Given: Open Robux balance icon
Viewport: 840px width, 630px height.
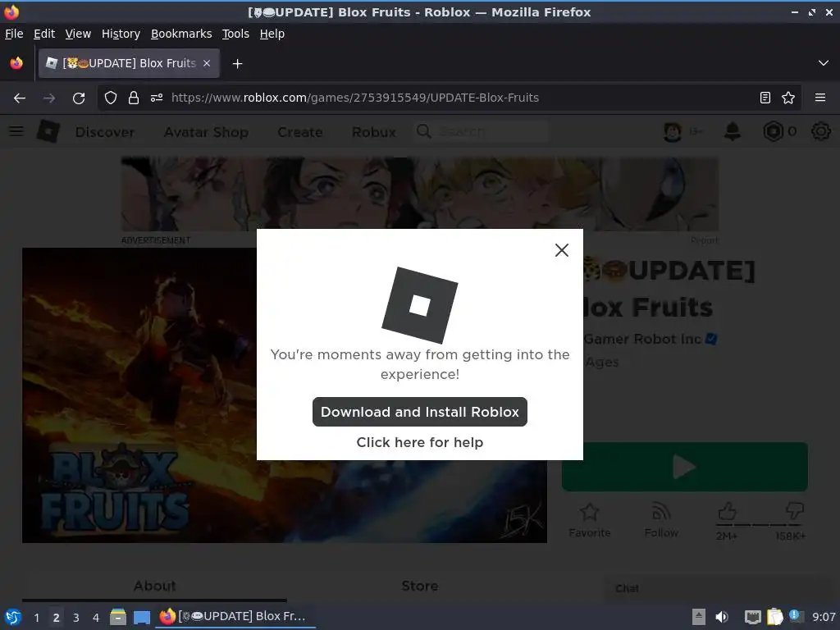Looking at the screenshot, I should click(x=773, y=131).
